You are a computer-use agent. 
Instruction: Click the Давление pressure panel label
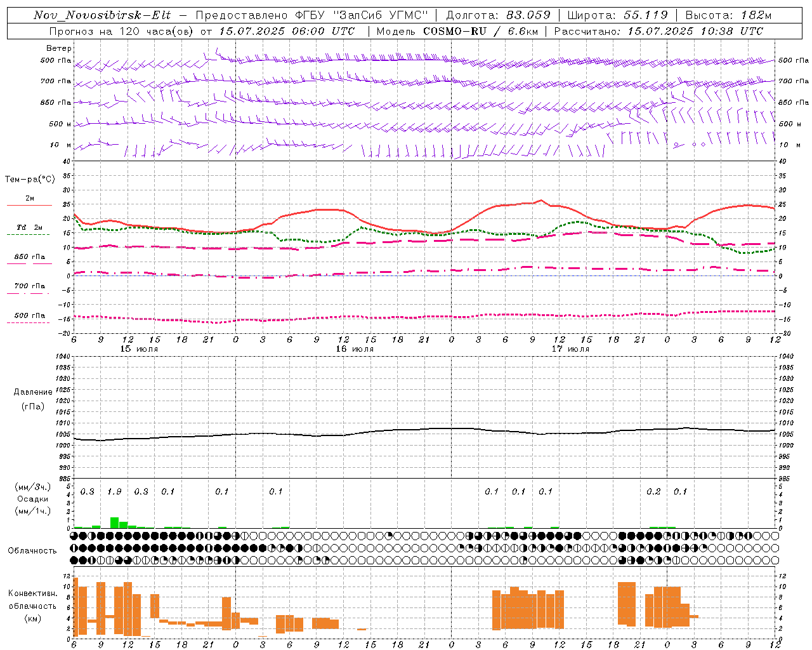point(33,392)
